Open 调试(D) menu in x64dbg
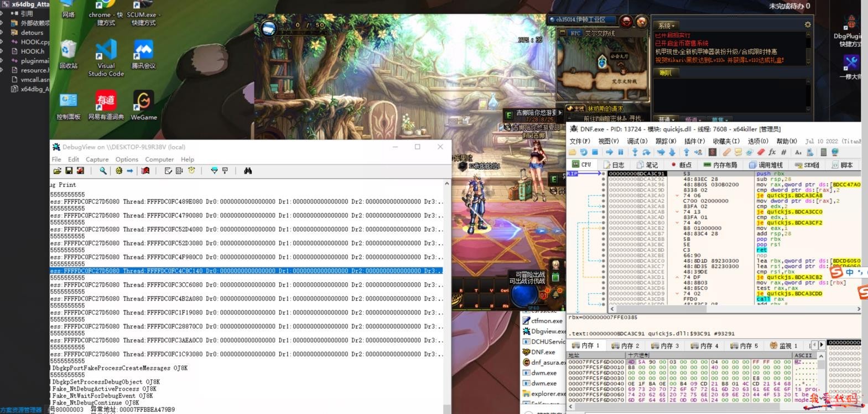The image size is (868, 414). click(637, 141)
